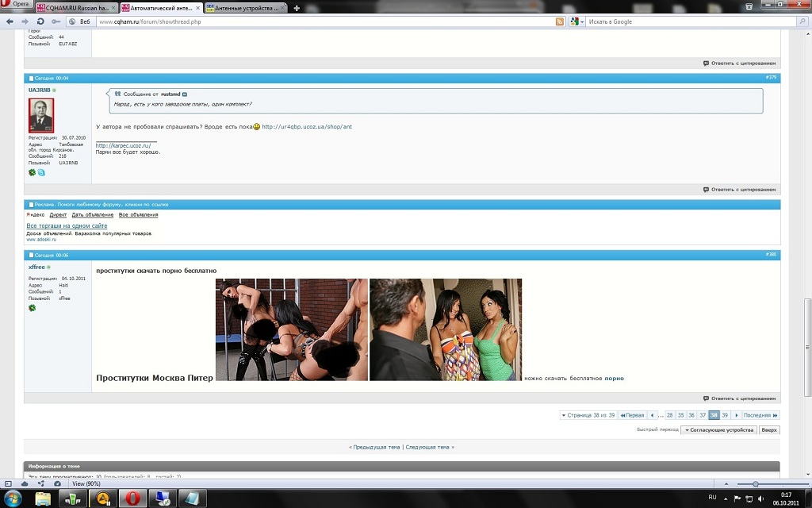The height and width of the screenshot is (508, 812).
Task: Click the next page arrow in pagination
Action: (x=737, y=415)
